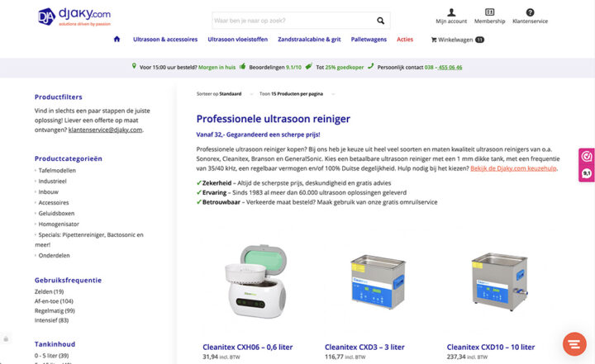This screenshot has height=364, width=595.
Task: Click phone number 038 - 455 06 46
Action: 443,67
